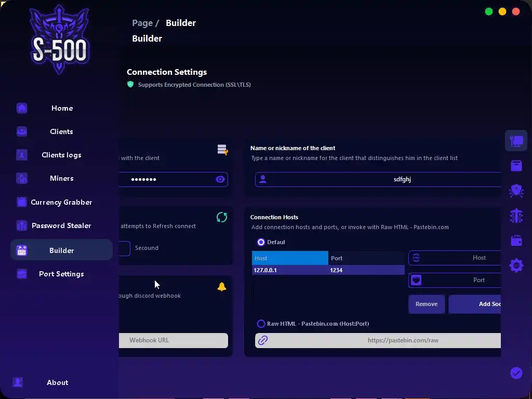The width and height of the screenshot is (532, 399).
Task: Select the 127.0.0.1 host cell
Action: coord(290,270)
